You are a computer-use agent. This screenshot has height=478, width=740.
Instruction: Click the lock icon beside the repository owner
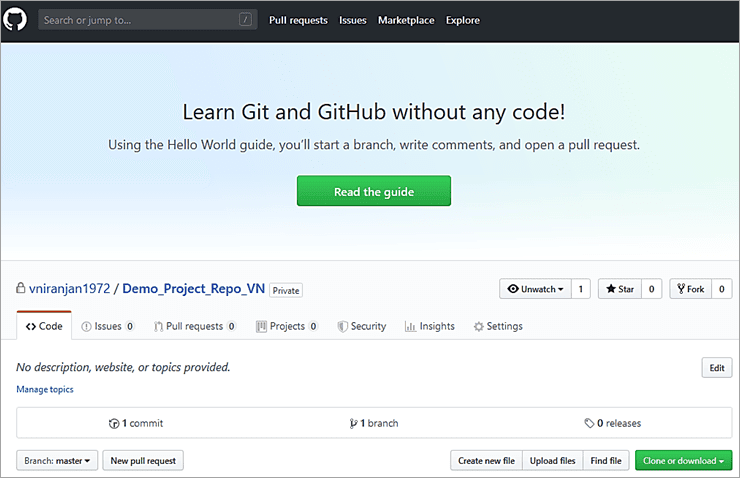[21, 287]
